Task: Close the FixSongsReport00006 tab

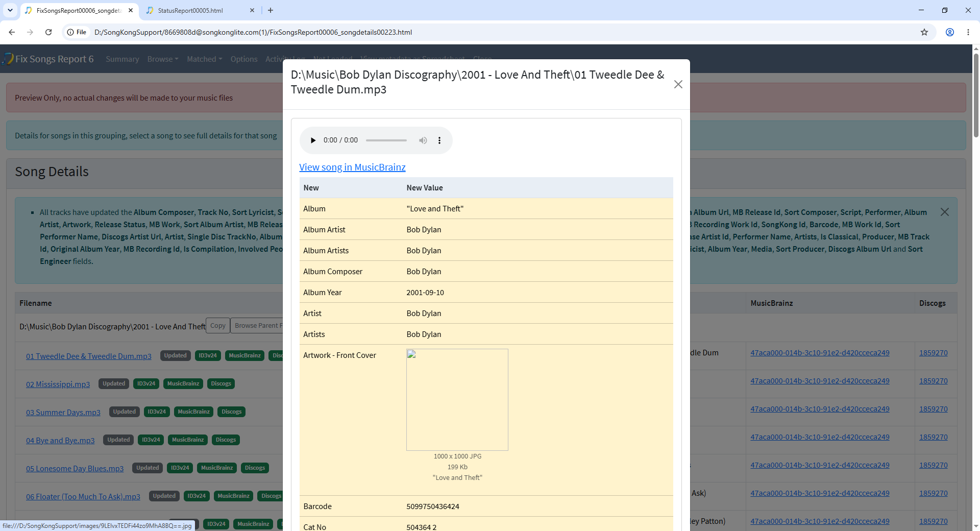Action: [131, 10]
